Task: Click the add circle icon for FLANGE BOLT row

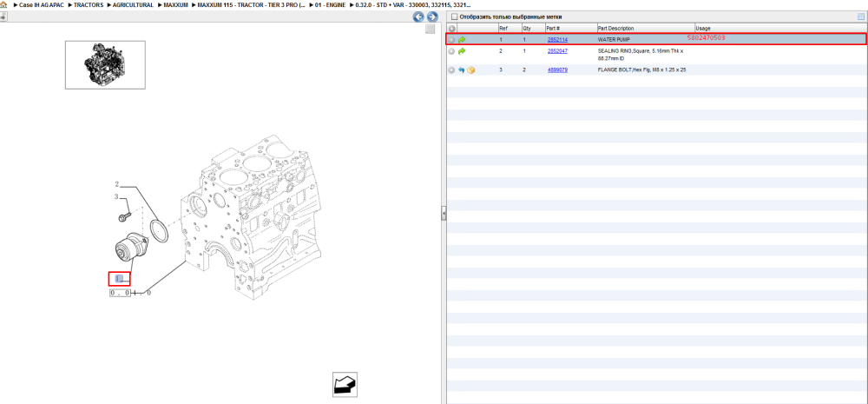Action: (x=451, y=70)
